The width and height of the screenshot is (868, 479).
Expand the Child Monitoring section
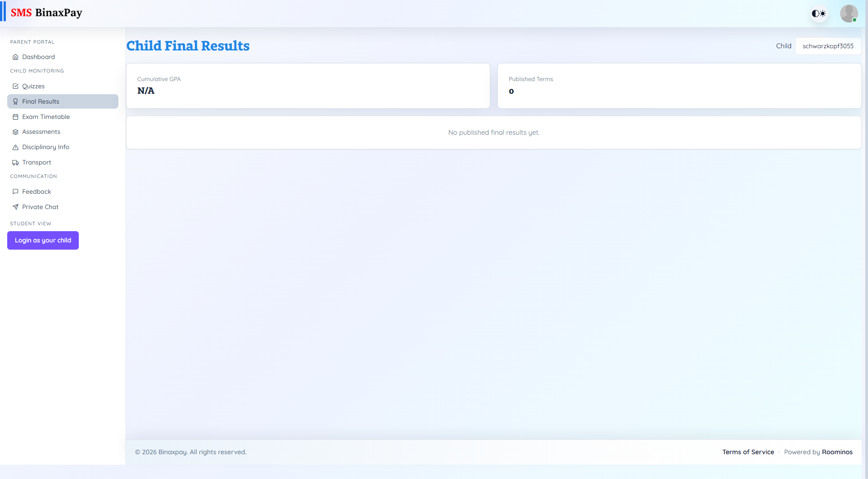coord(37,71)
